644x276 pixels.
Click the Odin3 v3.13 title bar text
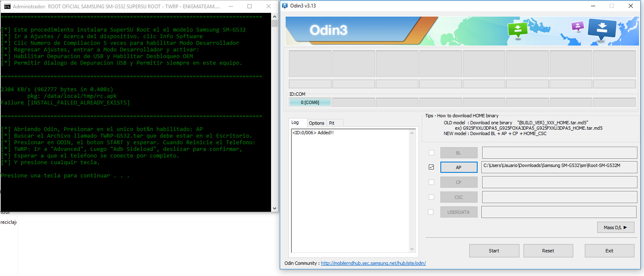[303, 6]
